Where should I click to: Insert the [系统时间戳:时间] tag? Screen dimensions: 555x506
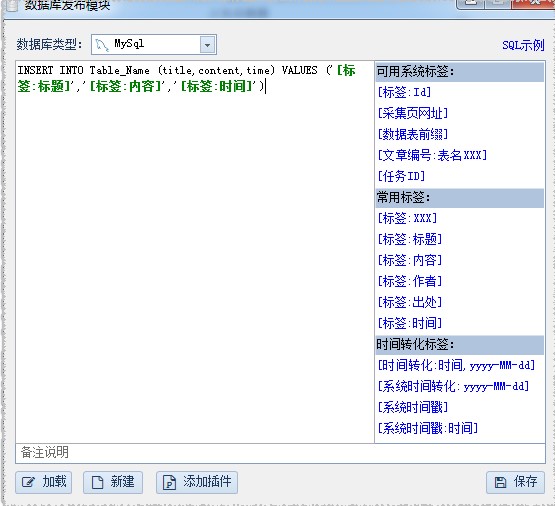coord(428,428)
